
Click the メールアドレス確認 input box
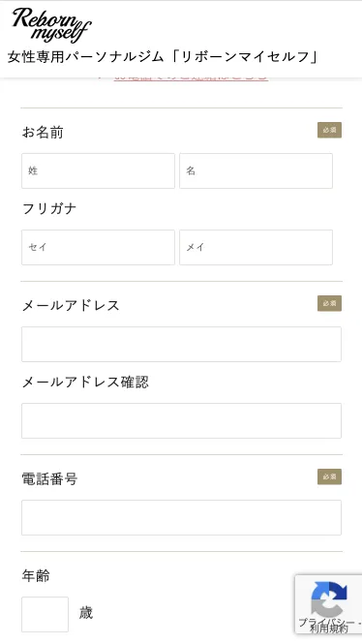181,420
